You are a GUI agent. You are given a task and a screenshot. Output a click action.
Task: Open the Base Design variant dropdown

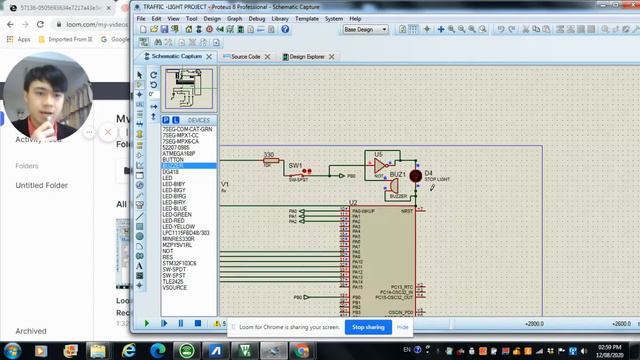[x=365, y=29]
